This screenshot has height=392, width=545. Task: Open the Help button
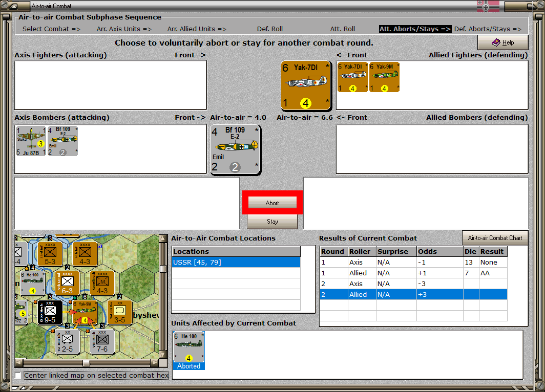pyautogui.click(x=502, y=42)
